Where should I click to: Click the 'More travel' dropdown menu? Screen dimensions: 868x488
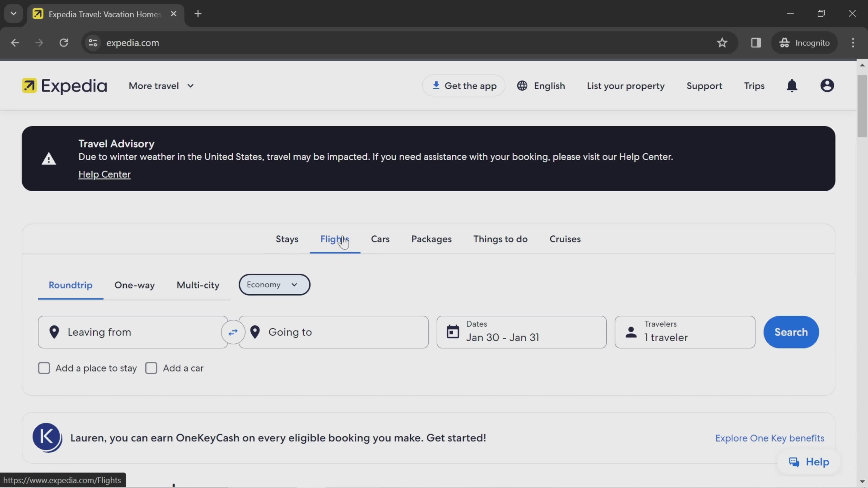coord(161,86)
